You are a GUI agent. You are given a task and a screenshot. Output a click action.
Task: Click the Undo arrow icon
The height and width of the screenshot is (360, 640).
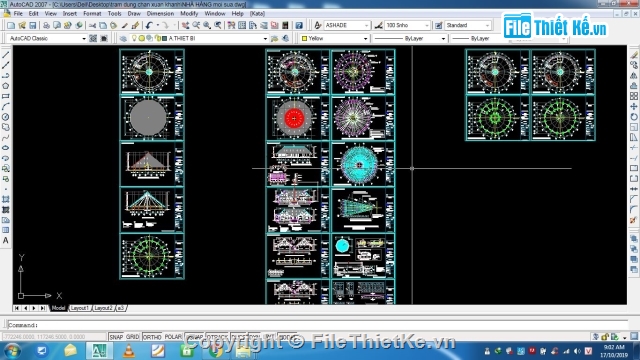point(149,25)
